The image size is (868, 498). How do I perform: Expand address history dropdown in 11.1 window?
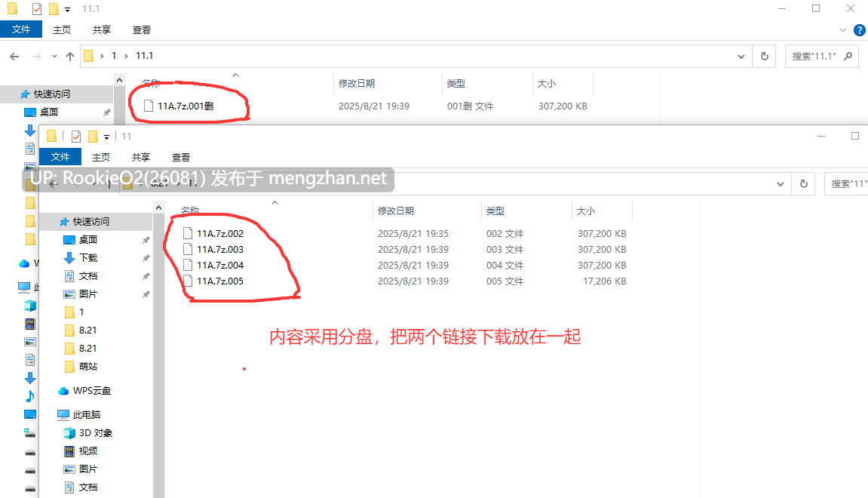coord(741,57)
